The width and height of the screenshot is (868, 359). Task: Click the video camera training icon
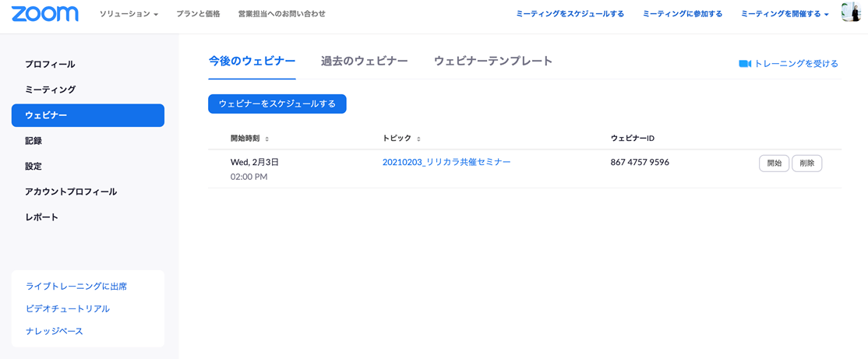click(x=744, y=64)
